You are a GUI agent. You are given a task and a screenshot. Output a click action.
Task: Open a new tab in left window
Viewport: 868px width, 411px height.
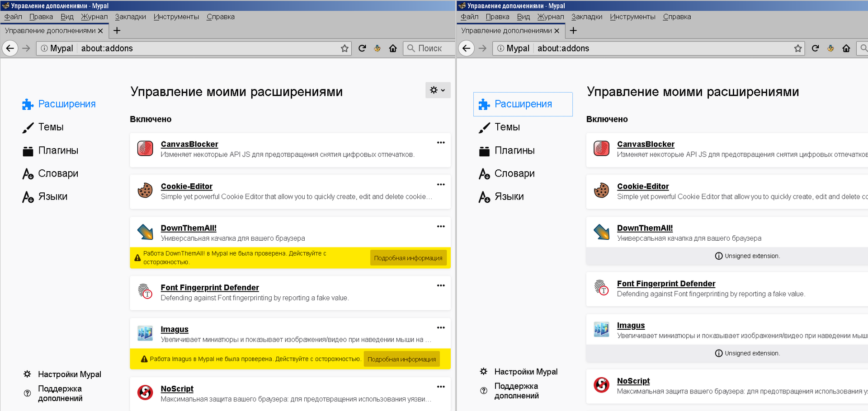[117, 31]
